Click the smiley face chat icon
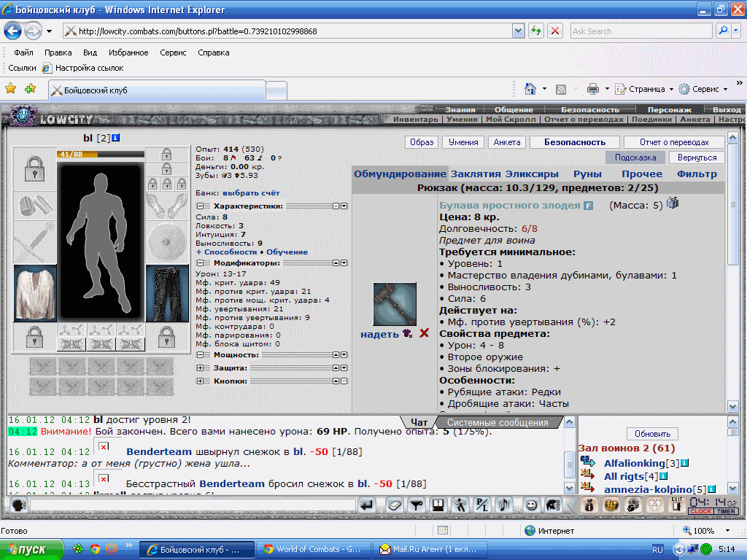This screenshot has width=747, height=560. pos(531,505)
